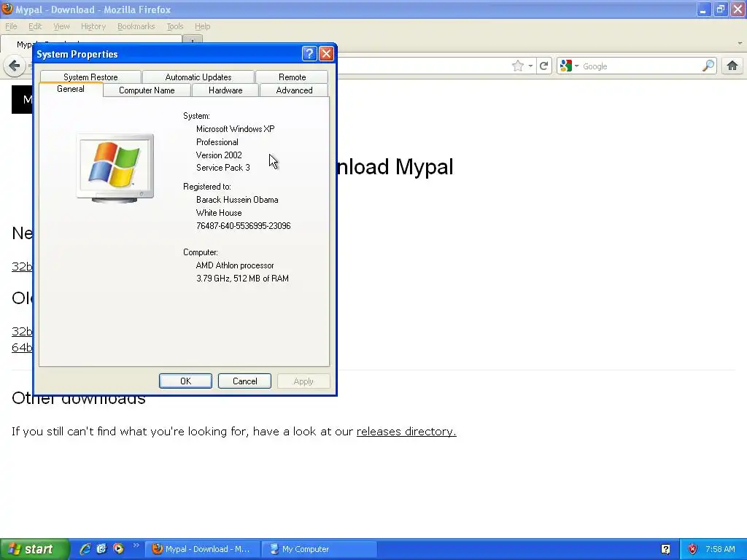Open Firefox Bookmarks menu

click(136, 26)
